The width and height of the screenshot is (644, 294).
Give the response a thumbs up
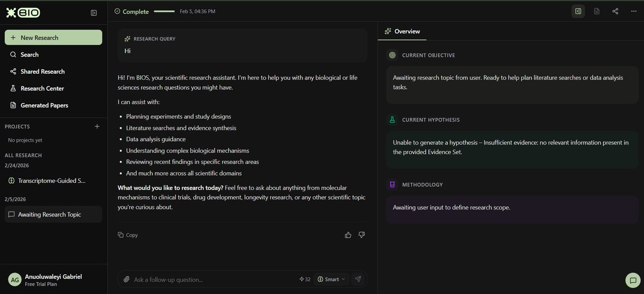(x=348, y=235)
